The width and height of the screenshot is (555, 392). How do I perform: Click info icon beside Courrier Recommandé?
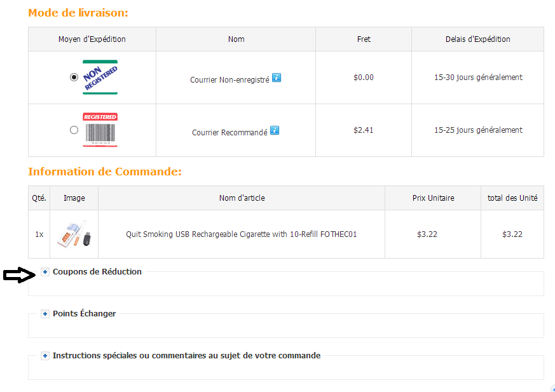point(275,130)
